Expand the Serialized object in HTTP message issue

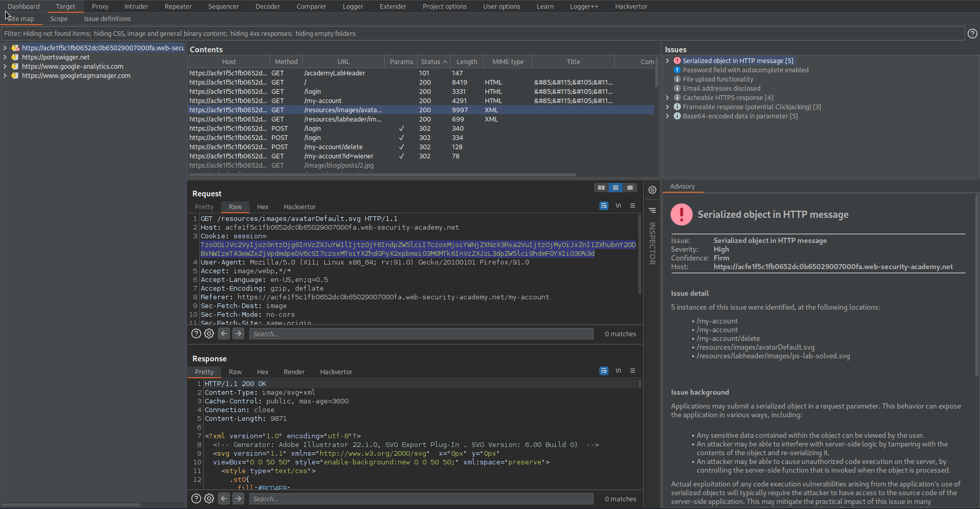pyautogui.click(x=668, y=60)
